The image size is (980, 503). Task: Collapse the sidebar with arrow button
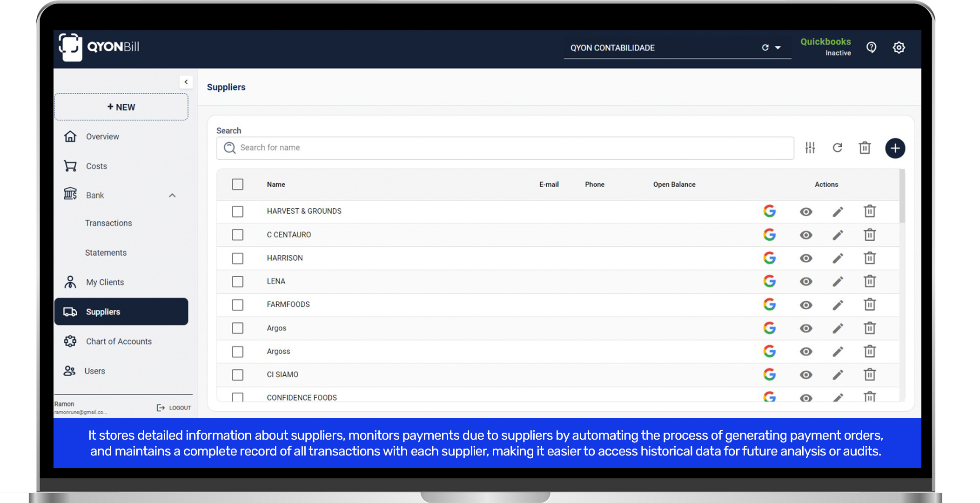click(x=186, y=82)
